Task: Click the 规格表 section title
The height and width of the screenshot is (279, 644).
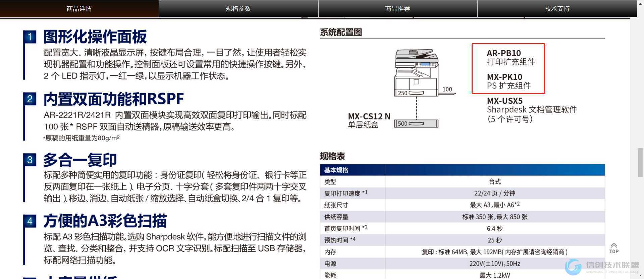Action: 332,156
